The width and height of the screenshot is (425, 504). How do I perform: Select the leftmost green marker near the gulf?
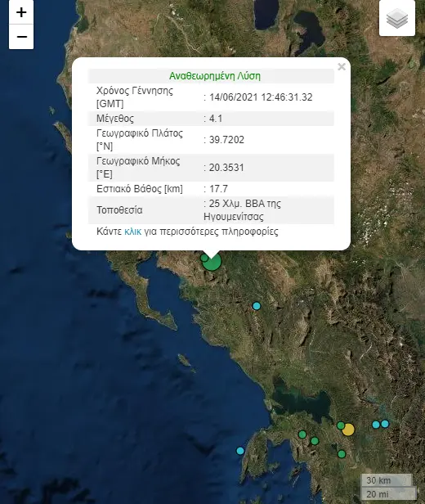coord(302,434)
